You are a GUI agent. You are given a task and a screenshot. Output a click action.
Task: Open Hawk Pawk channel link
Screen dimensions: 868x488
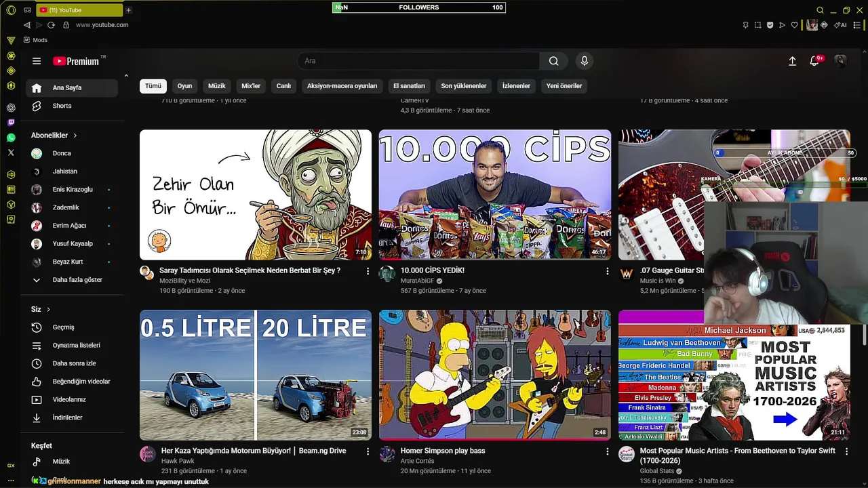(178, 461)
